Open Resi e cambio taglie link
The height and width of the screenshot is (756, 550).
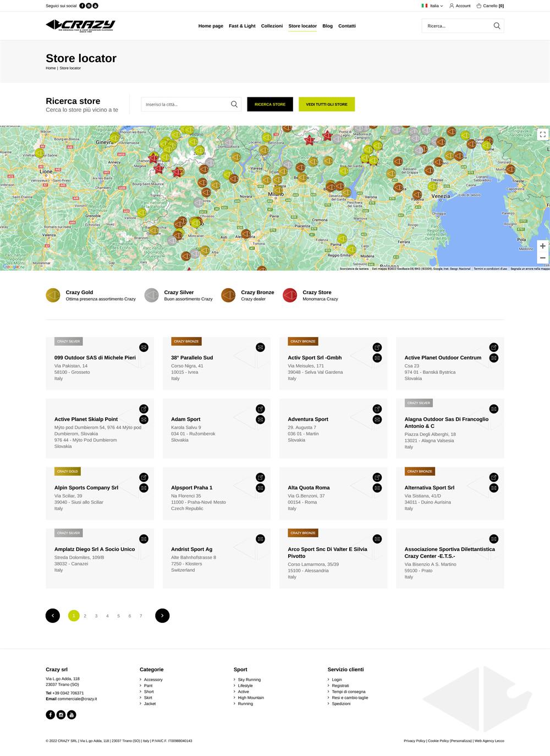click(x=350, y=698)
